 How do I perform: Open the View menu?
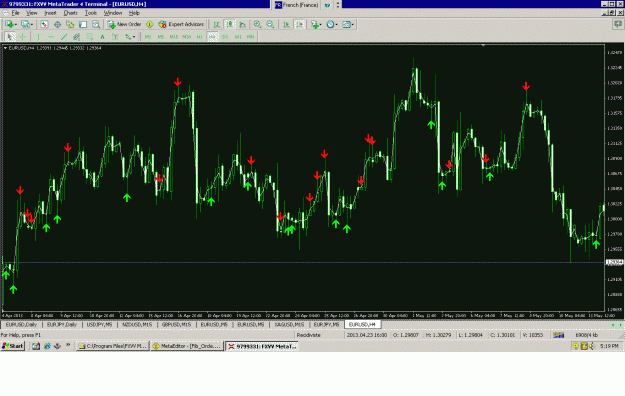click(x=31, y=13)
